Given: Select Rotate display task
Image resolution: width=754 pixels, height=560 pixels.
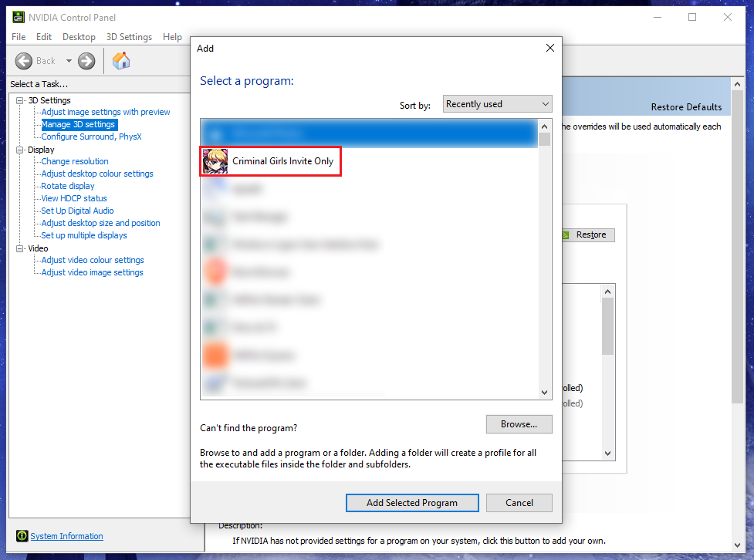Looking at the screenshot, I should click(x=68, y=186).
